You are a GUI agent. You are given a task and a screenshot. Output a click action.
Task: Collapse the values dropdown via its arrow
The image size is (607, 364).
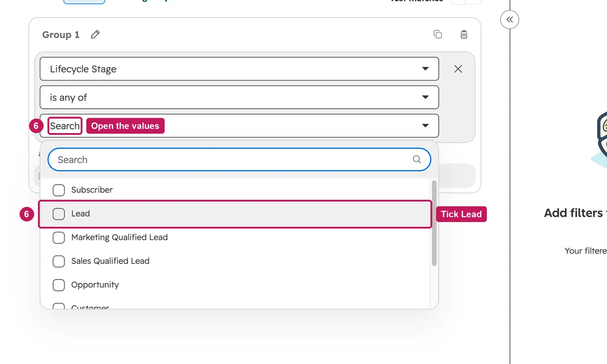tap(425, 126)
